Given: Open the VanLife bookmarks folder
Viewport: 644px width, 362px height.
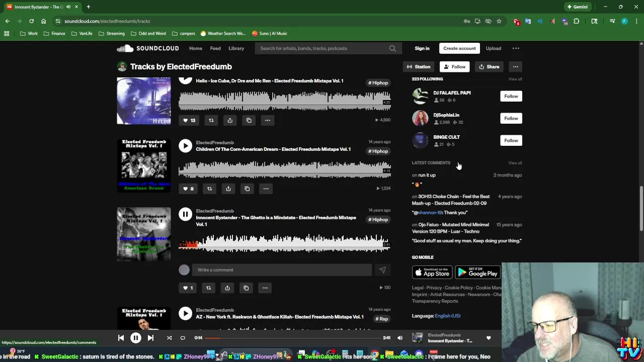Looking at the screenshot, I should (x=82, y=33).
